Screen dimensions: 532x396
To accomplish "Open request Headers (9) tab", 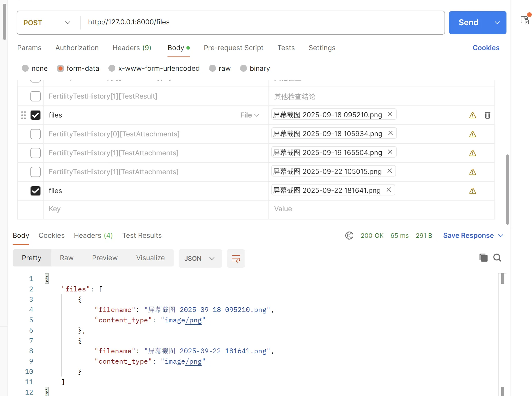I will coord(132,48).
